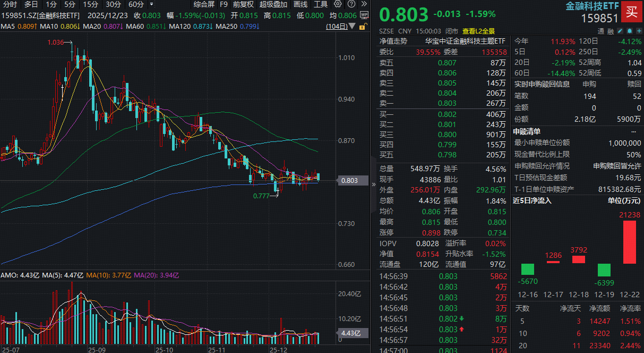This screenshot has width=644, height=353.
Task: Click the red 买 buy button
Action: [632, 11]
